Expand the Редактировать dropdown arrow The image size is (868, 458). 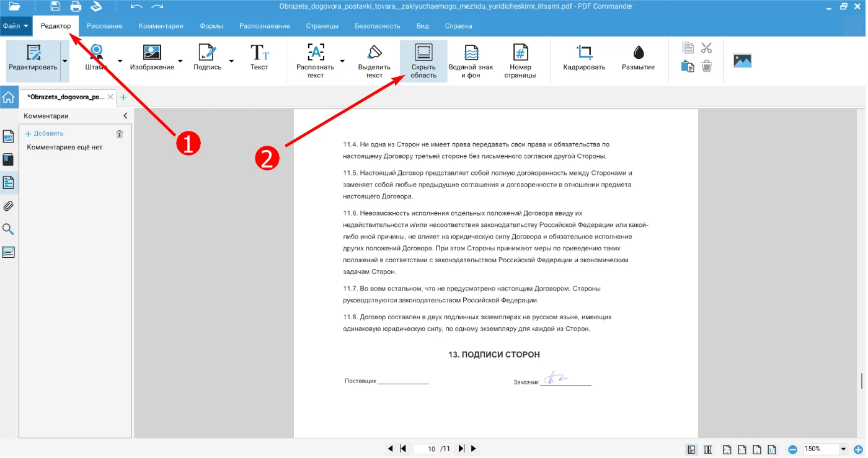pos(64,61)
